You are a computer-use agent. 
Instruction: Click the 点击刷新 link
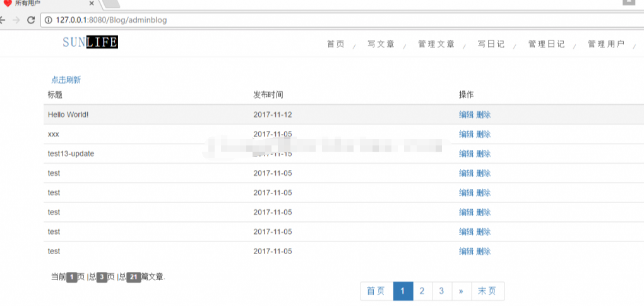coord(66,80)
